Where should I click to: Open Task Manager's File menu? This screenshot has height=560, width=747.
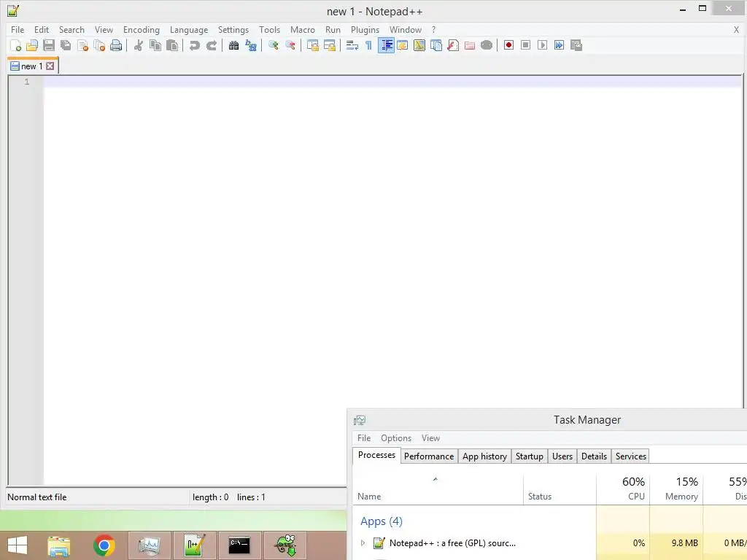pyautogui.click(x=363, y=438)
